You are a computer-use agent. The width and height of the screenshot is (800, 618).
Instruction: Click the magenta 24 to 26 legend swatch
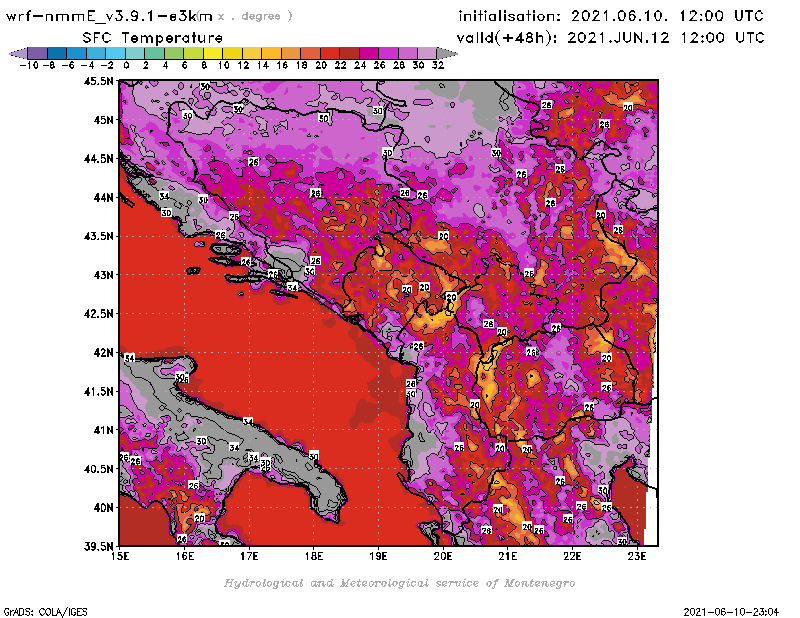369,53
